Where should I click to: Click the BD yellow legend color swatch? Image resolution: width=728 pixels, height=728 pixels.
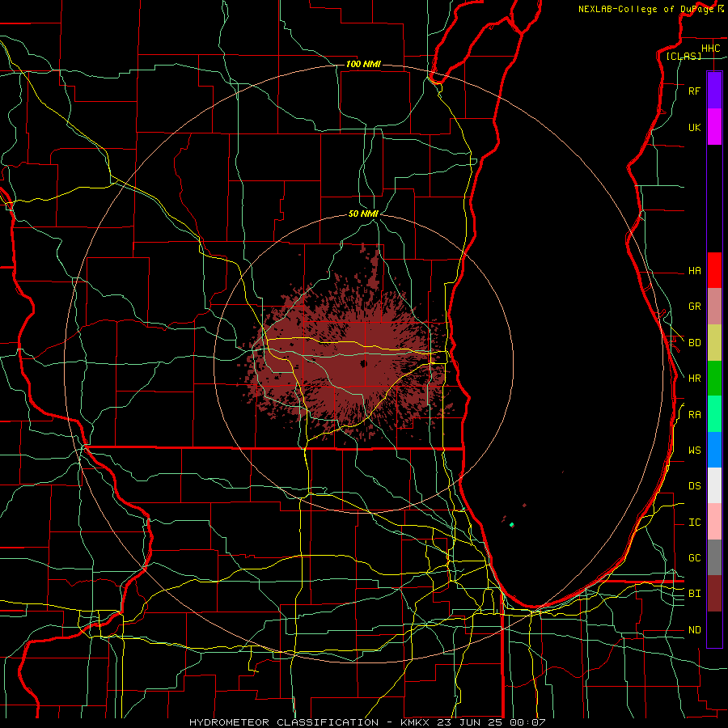click(714, 343)
